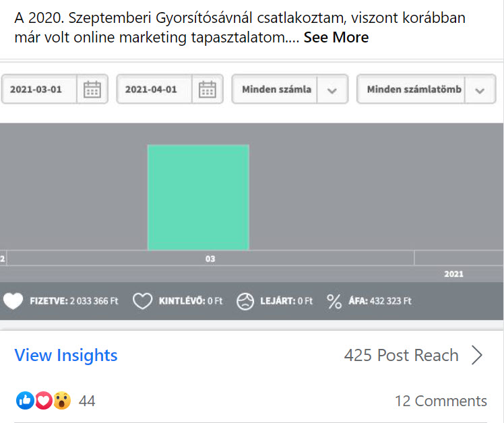Click See More to expand post

336,37
